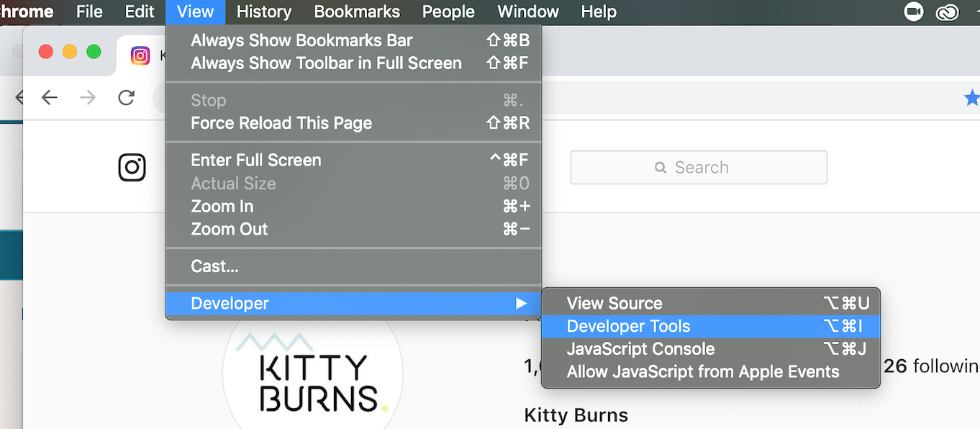Screen dimensions: 980x429
Task: Click the blue bookmark star
Action: [x=971, y=98]
